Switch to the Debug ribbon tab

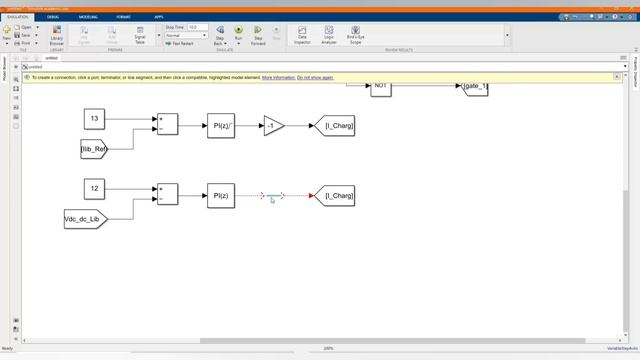[x=53, y=17]
